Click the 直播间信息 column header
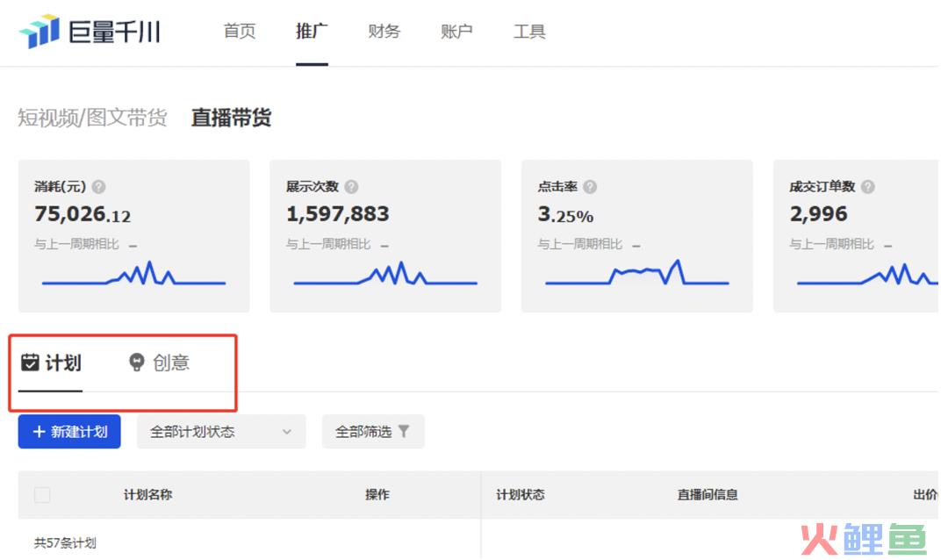The image size is (948, 560). [707, 495]
